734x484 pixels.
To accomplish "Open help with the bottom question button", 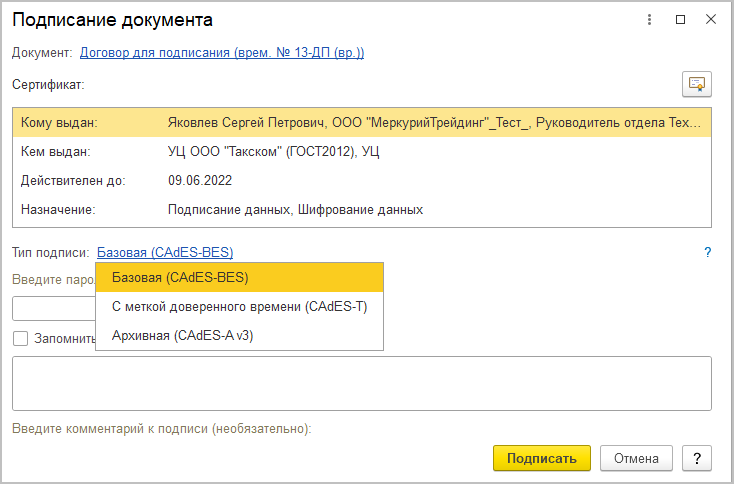I will [x=696, y=459].
